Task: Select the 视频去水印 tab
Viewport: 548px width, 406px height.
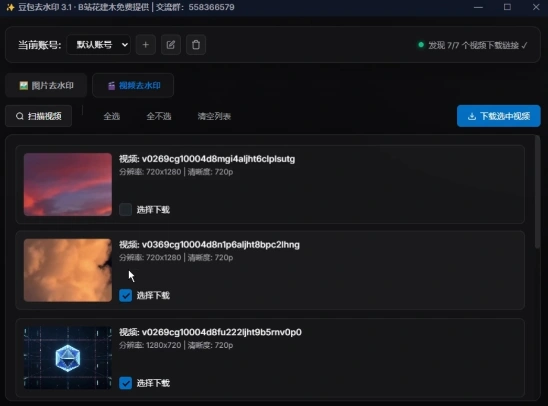Action: (x=133, y=85)
